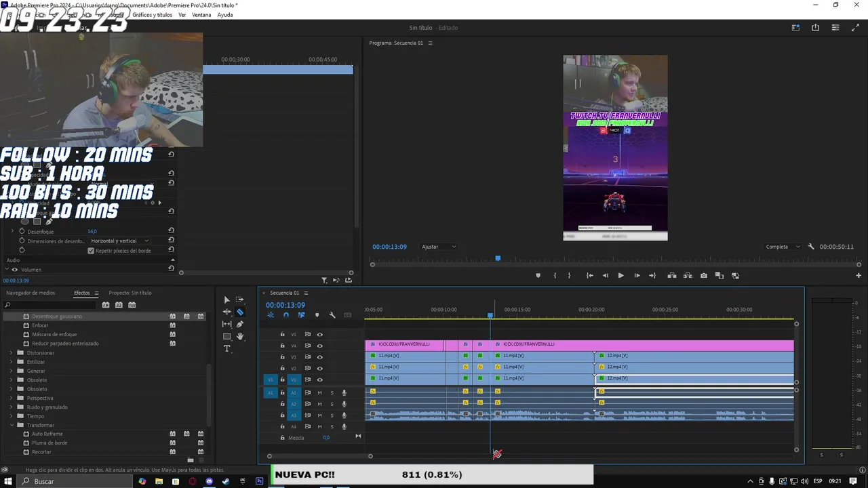
Task: Toggle insert sequences as nests
Action: pyautogui.click(x=271, y=315)
